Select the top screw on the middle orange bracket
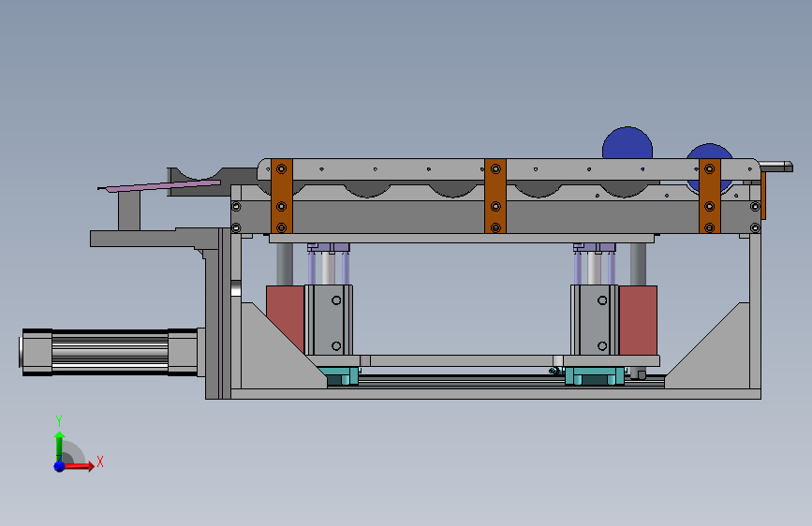This screenshot has height=526, width=812. [495, 168]
